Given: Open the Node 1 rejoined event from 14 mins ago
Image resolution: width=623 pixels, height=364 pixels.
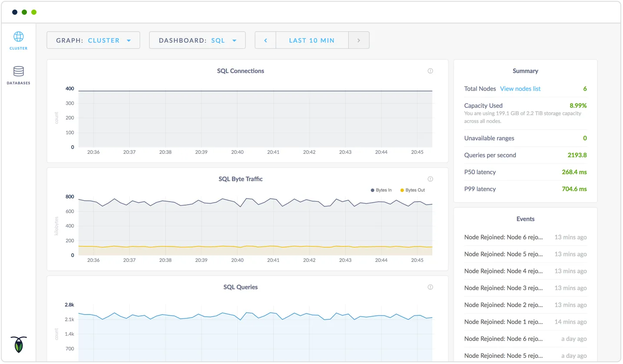Looking at the screenshot, I should point(503,322).
